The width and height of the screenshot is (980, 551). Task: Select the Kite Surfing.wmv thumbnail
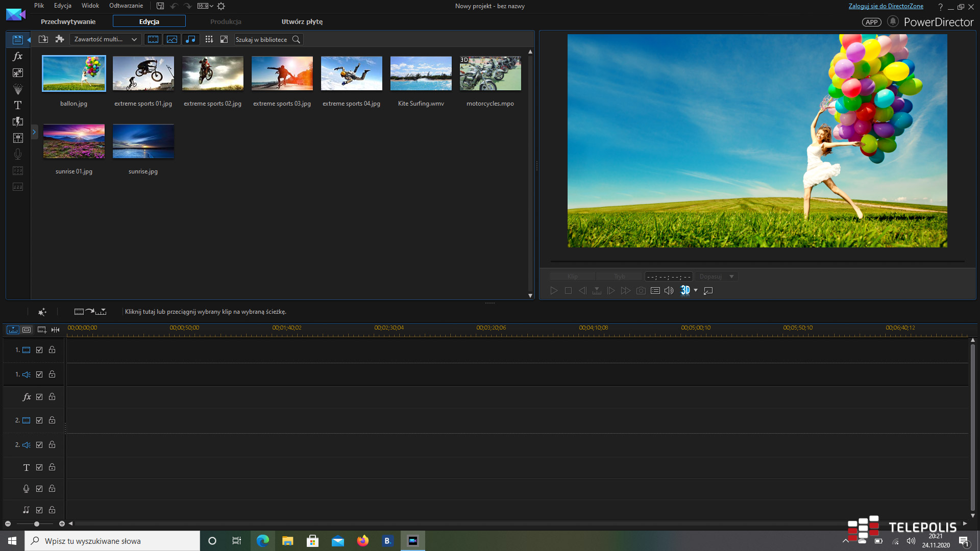pos(421,73)
